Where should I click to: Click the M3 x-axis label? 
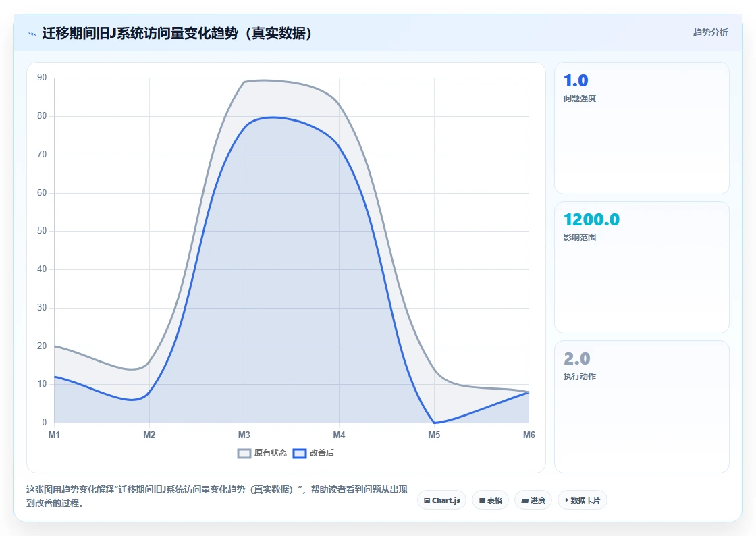point(244,435)
